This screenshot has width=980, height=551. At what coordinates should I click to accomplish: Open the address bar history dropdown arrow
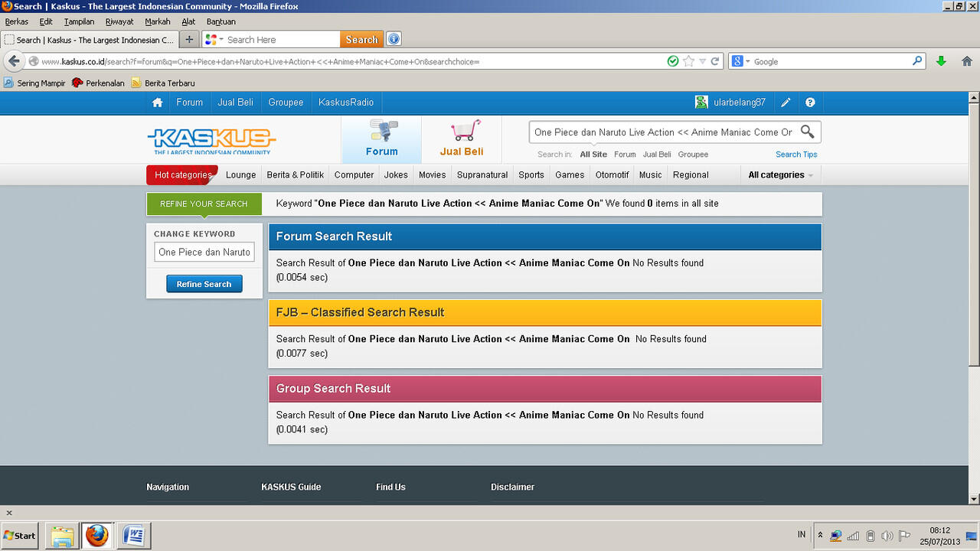(x=702, y=61)
